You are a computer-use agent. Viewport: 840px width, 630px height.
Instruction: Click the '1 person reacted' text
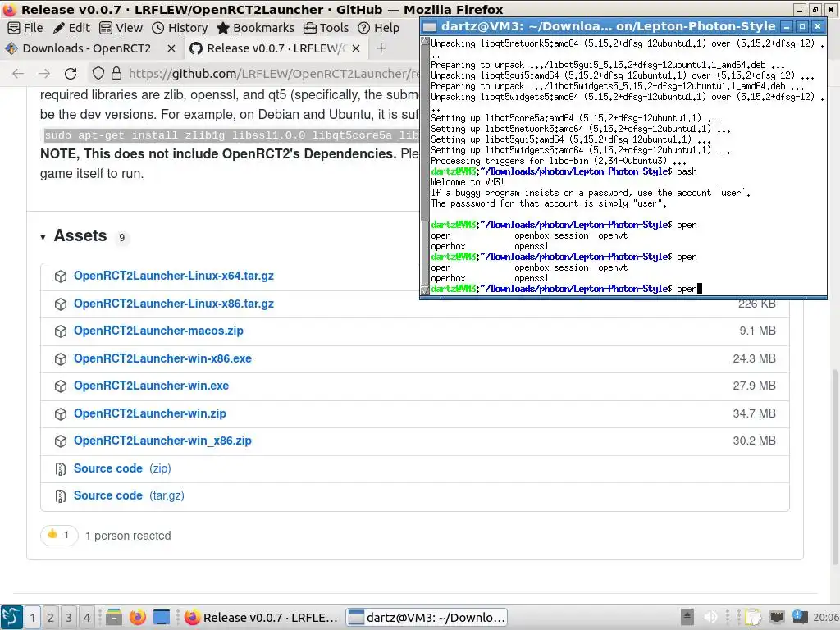click(128, 536)
